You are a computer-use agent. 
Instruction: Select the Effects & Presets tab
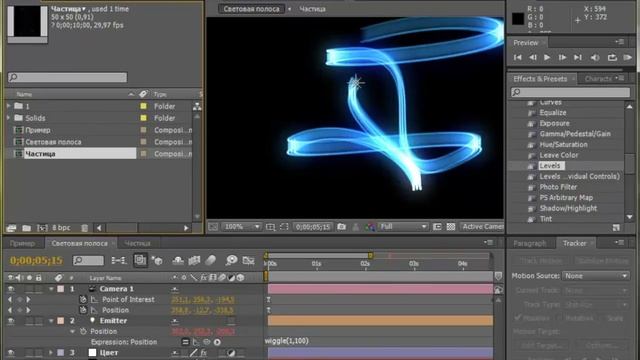(540, 79)
